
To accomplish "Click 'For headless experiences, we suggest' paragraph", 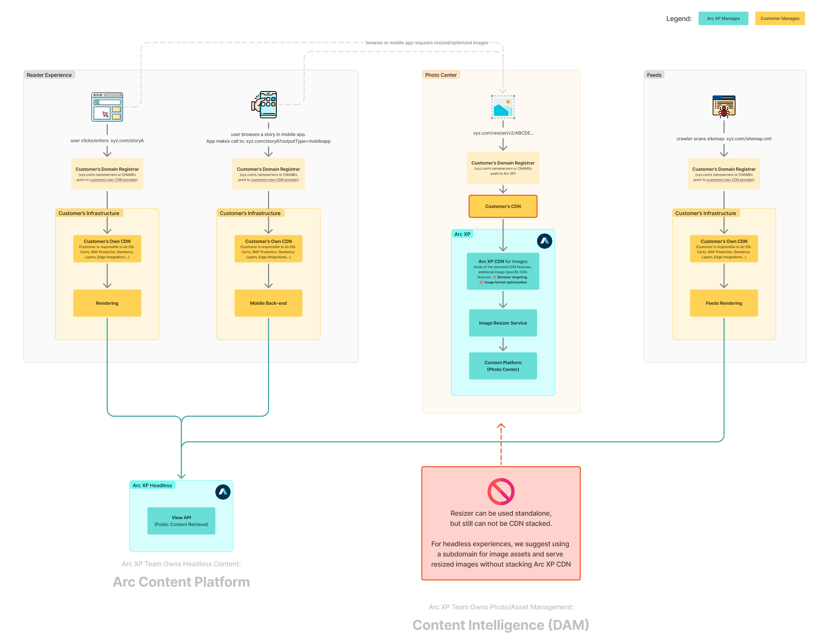I will 501,554.
